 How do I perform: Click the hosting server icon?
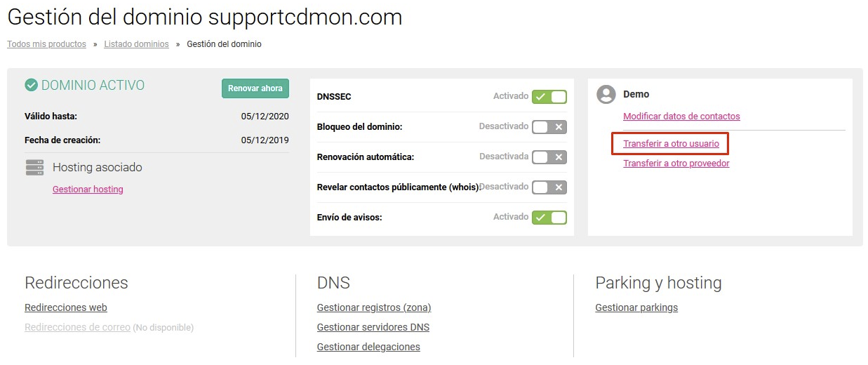coord(34,167)
